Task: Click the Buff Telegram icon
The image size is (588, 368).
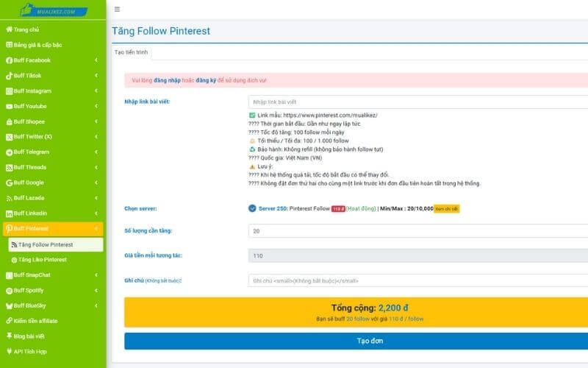Action: [9, 152]
